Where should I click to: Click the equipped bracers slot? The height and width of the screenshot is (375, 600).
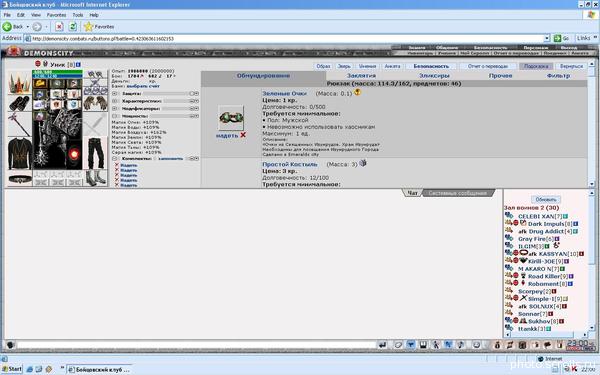(20, 103)
